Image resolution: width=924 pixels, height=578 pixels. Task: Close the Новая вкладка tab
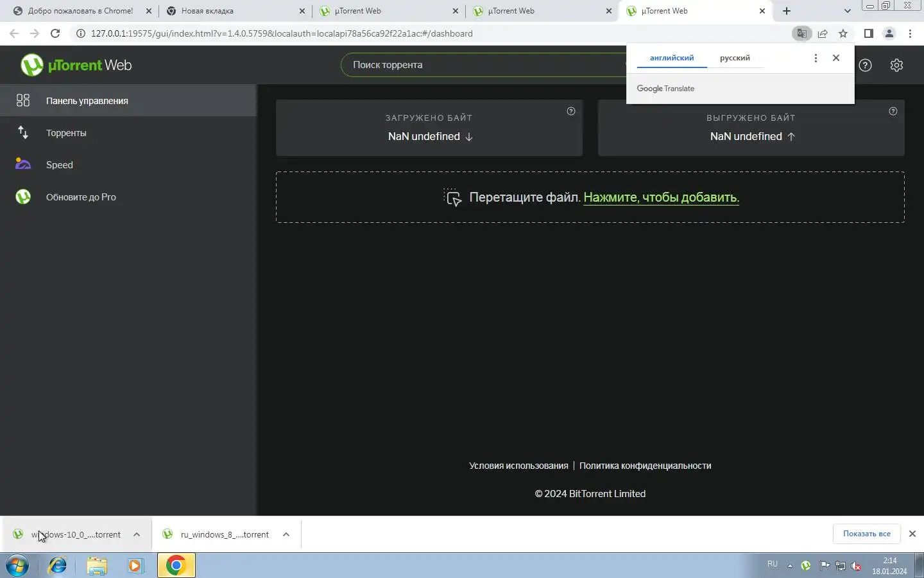tap(302, 11)
